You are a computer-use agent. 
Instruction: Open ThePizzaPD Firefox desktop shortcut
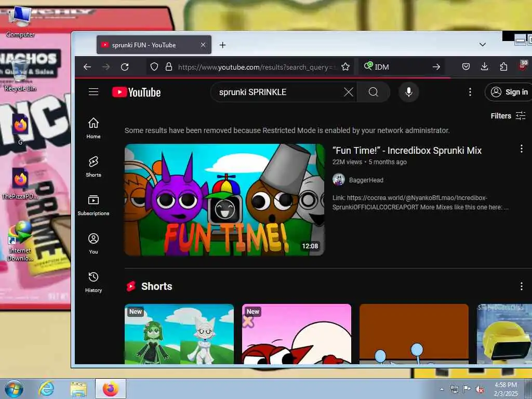pyautogui.click(x=20, y=183)
